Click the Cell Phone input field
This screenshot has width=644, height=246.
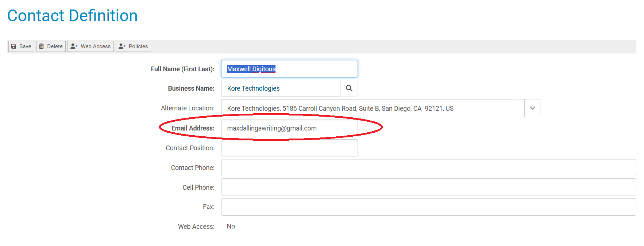pyautogui.click(x=428, y=187)
